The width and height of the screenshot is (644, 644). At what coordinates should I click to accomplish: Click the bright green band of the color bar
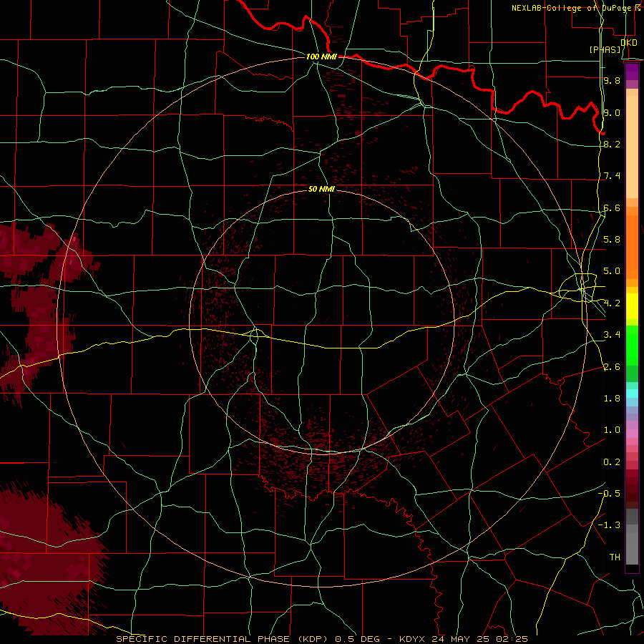tap(632, 346)
